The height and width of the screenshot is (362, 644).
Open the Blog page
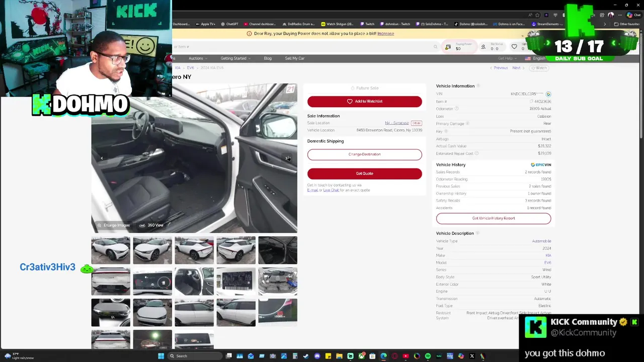(x=268, y=58)
